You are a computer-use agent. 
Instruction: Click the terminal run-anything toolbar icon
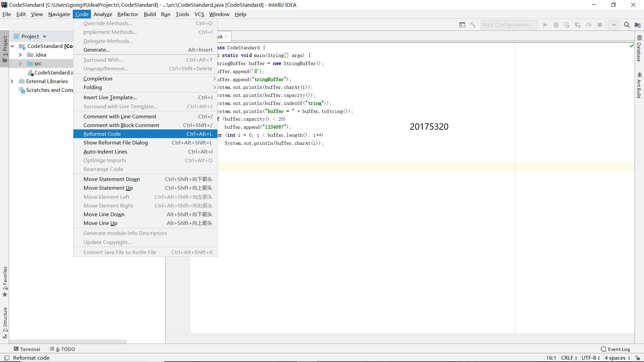[x=462, y=25]
